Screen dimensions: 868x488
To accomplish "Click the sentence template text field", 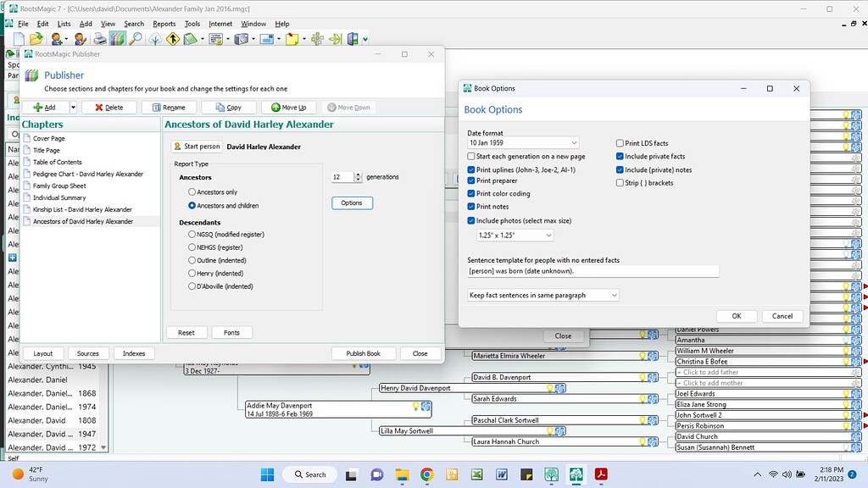I will point(593,271).
